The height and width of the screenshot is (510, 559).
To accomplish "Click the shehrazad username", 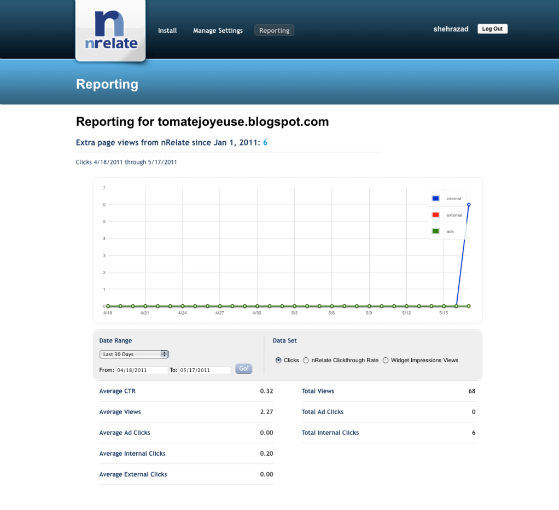I will pyautogui.click(x=451, y=29).
